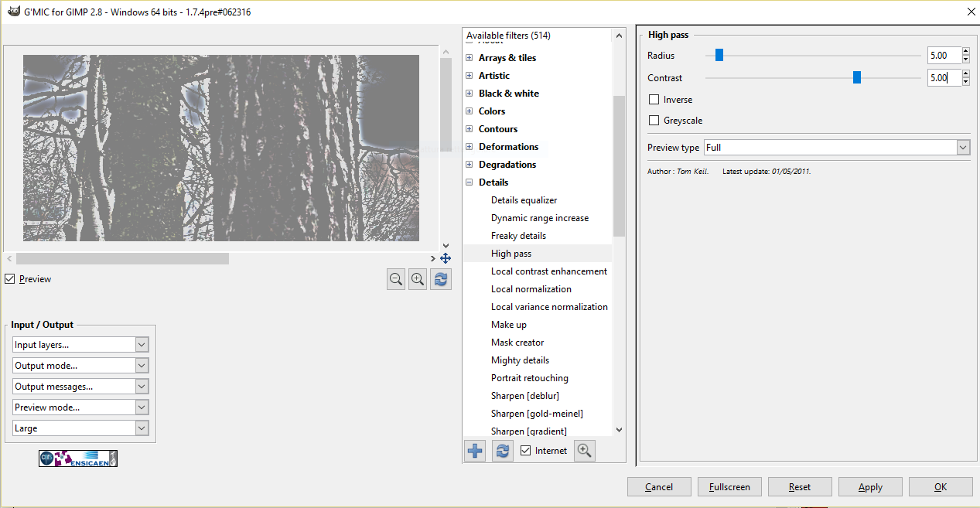
Task: Refresh the preview with the refresh icon
Action: tap(441, 280)
